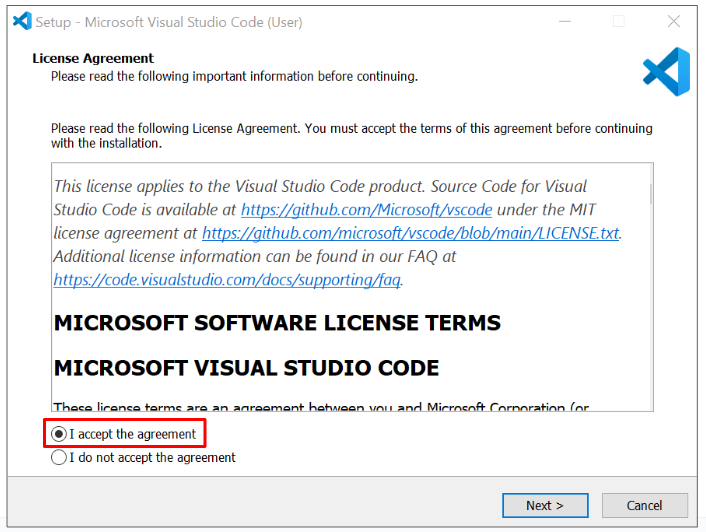This screenshot has height=532, width=706.
Task: Follow the code.visualstudio.com FAQ link
Action: click(x=227, y=280)
